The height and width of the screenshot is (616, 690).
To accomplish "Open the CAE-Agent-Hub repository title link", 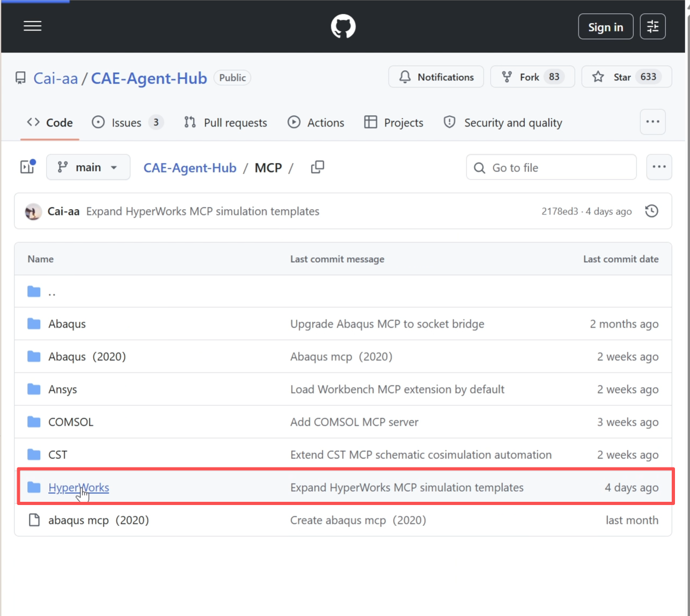I will 149,78.
